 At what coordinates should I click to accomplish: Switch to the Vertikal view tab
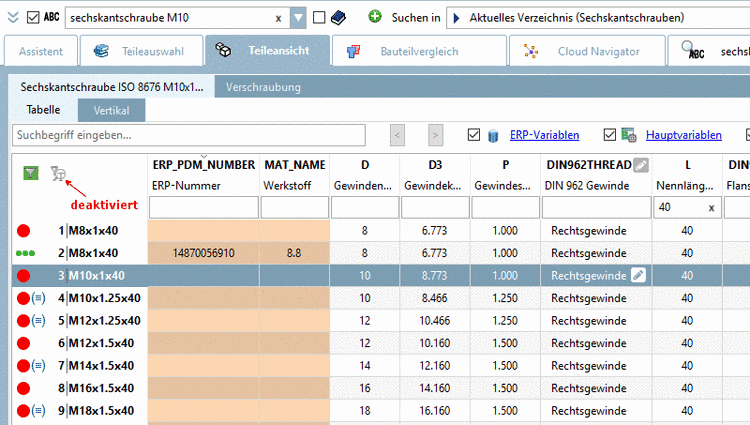[111, 110]
